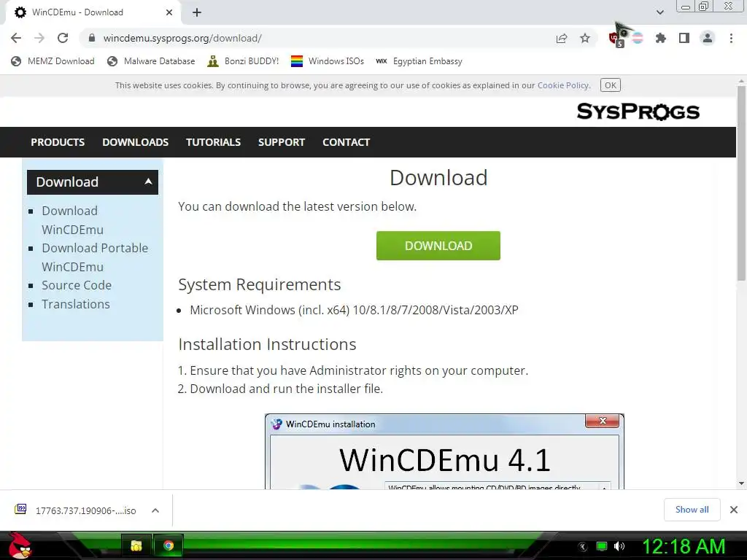Share this page icon in address bar
747x560 pixels.
(x=562, y=38)
